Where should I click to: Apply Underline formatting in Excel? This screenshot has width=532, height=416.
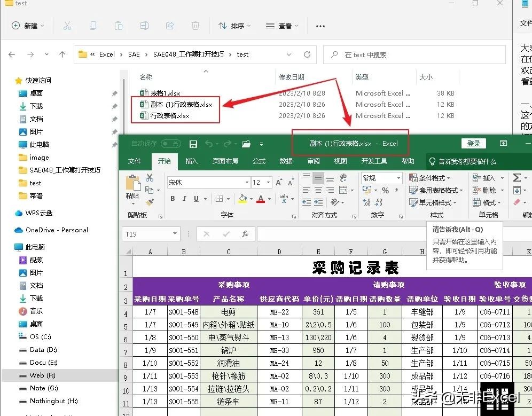[196, 199]
